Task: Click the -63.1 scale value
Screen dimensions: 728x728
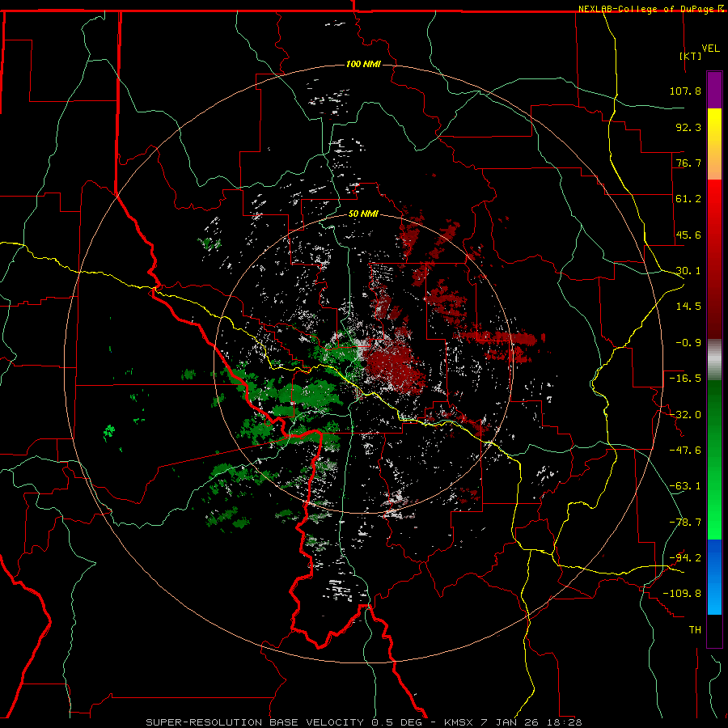Action: coord(685,486)
